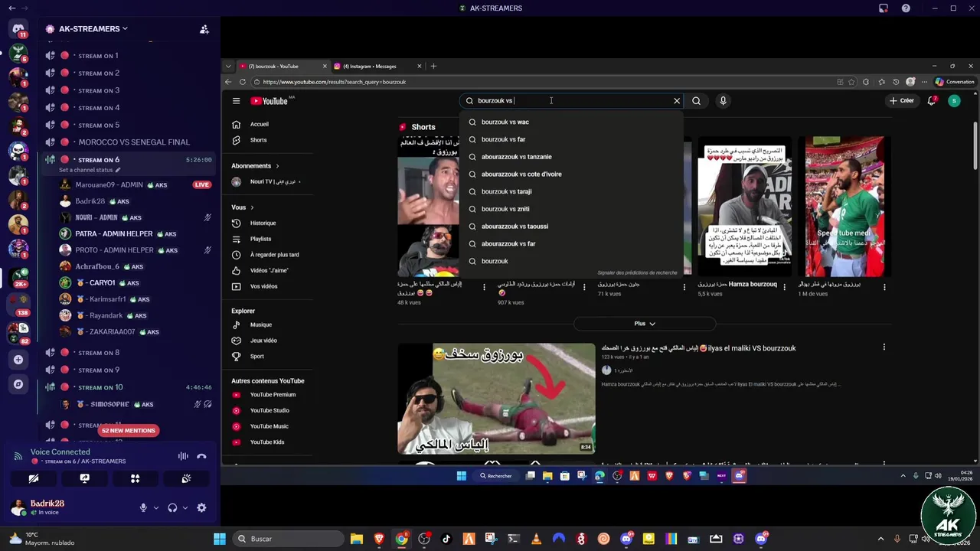Toggle camera on in voice panel
Image resolution: width=980 pixels, height=551 pixels.
click(34, 478)
